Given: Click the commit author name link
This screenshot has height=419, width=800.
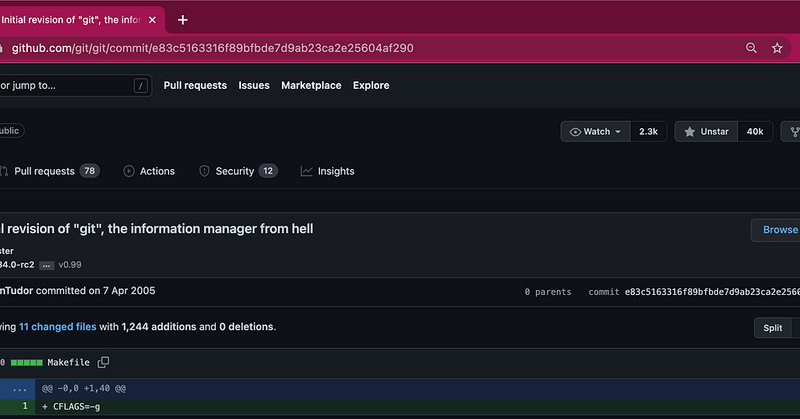Looking at the screenshot, I should 16,291.
